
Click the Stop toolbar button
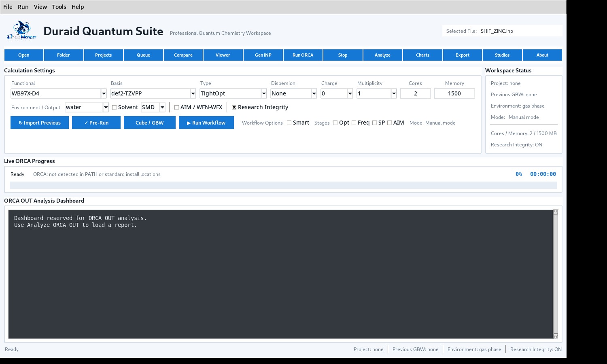pyautogui.click(x=343, y=55)
